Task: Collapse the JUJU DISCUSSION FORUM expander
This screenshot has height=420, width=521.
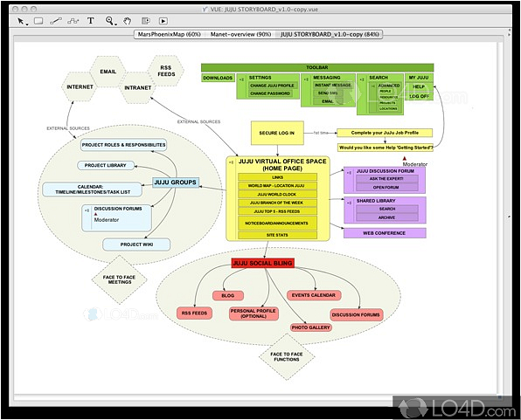Action: pyautogui.click(x=349, y=173)
